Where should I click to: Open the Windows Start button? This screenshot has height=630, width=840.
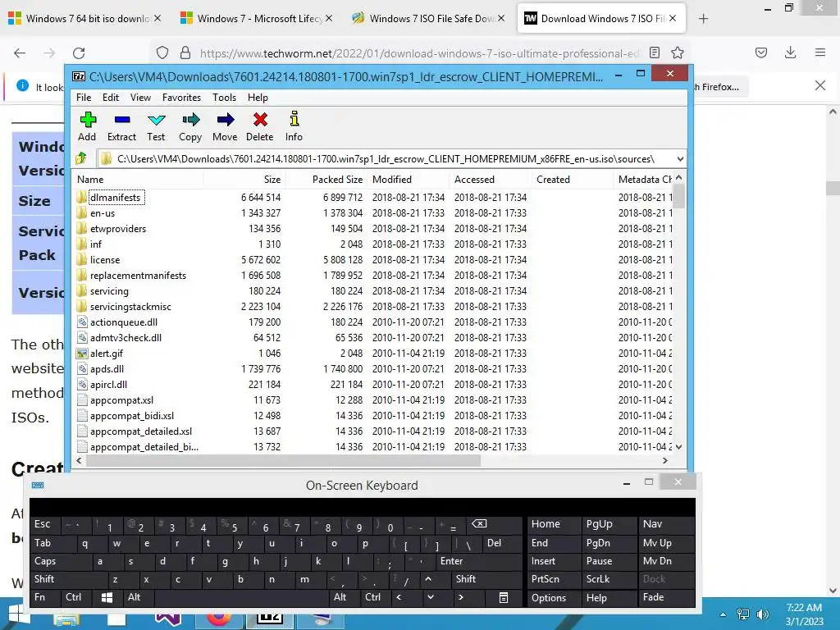[x=20, y=615]
